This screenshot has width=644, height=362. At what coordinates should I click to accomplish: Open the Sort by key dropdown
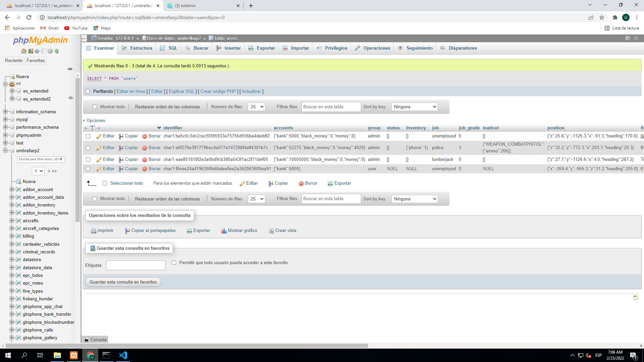point(415,107)
